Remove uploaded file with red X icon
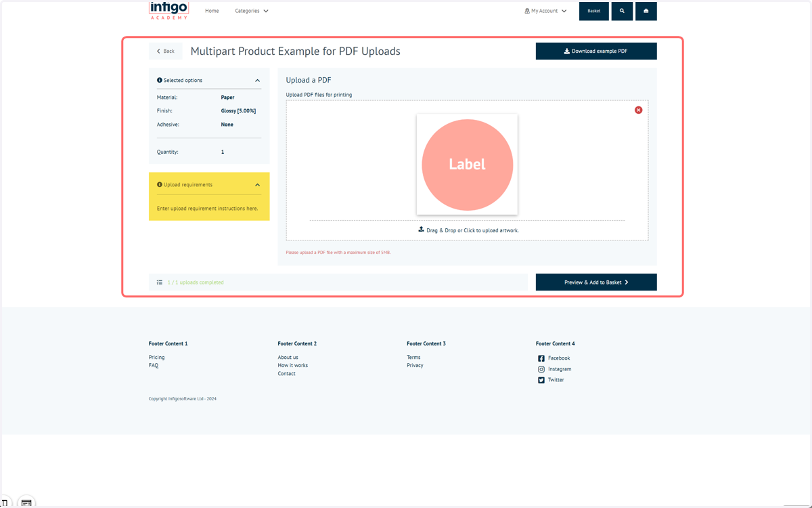The image size is (812, 508). pos(638,110)
